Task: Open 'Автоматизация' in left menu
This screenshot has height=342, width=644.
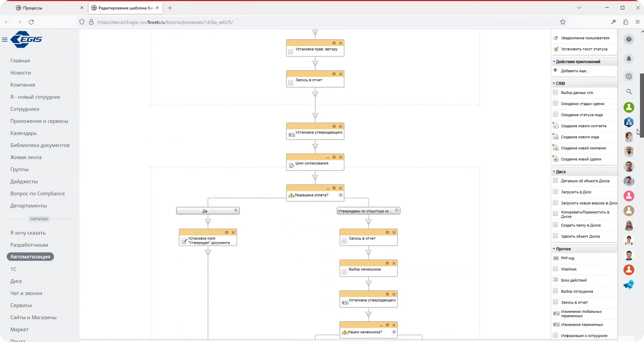Action: 30,257
